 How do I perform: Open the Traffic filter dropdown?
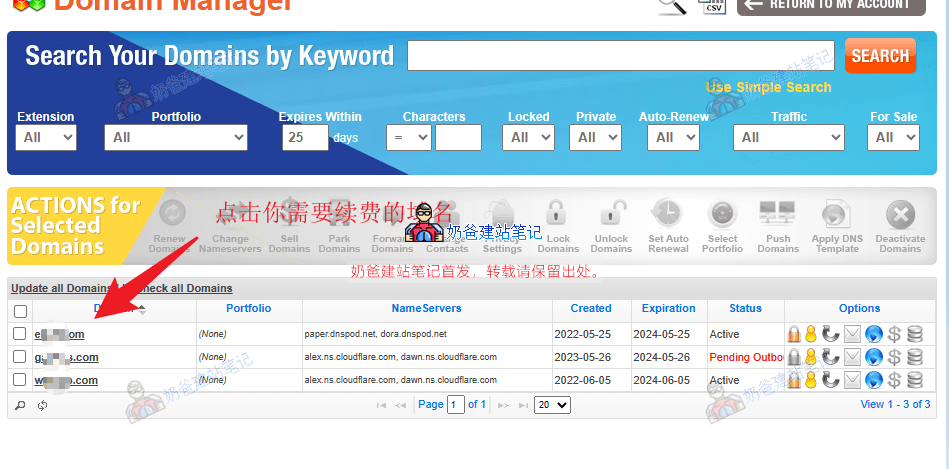click(789, 137)
